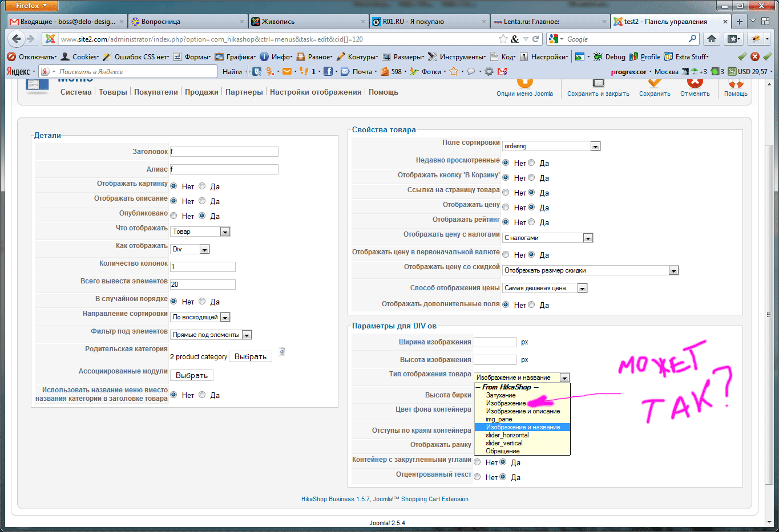
Task: Choose slider_horizontal from the dropdown list
Action: pyautogui.click(x=522, y=435)
